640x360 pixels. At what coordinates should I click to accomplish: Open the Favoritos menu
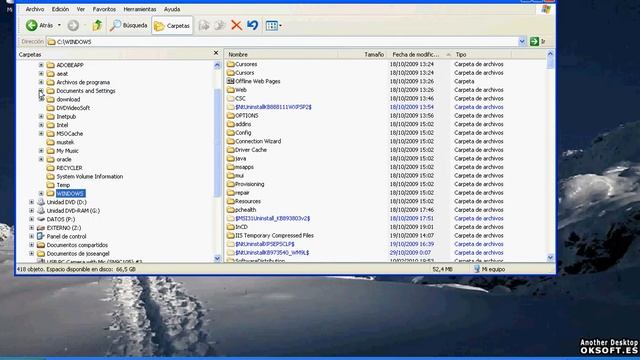104,9
